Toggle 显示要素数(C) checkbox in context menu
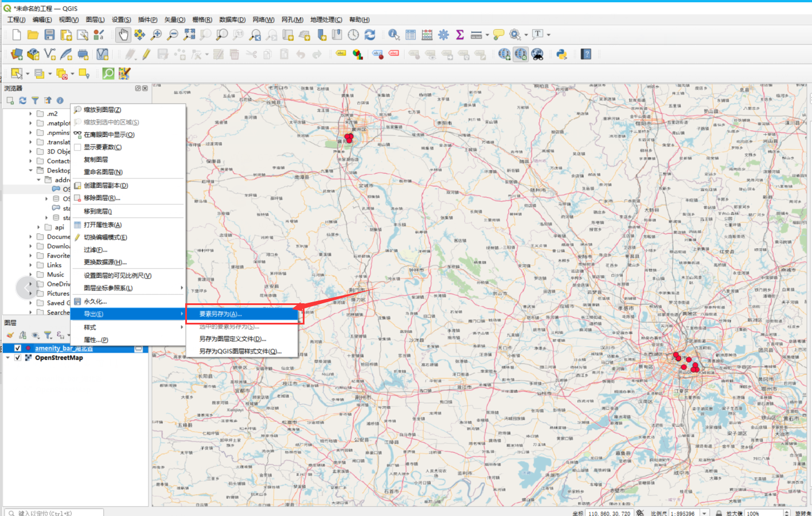This screenshot has height=516, width=812. click(77, 147)
